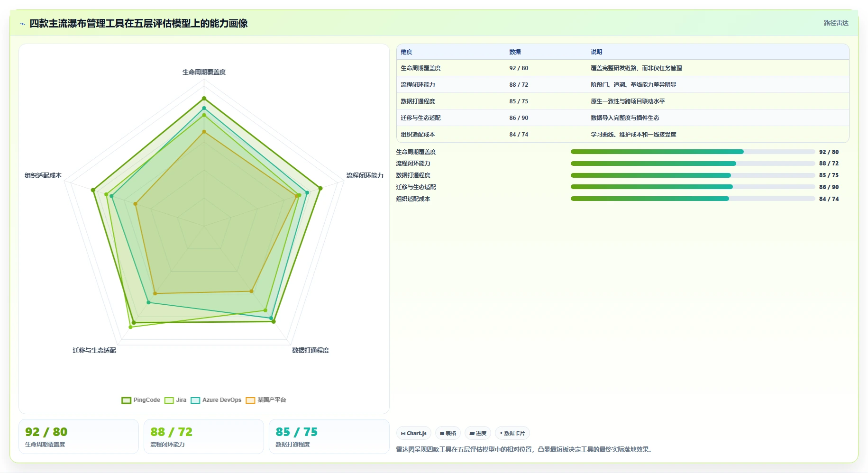Click progress value 86 / 90
The image size is (868, 473).
[829, 187]
